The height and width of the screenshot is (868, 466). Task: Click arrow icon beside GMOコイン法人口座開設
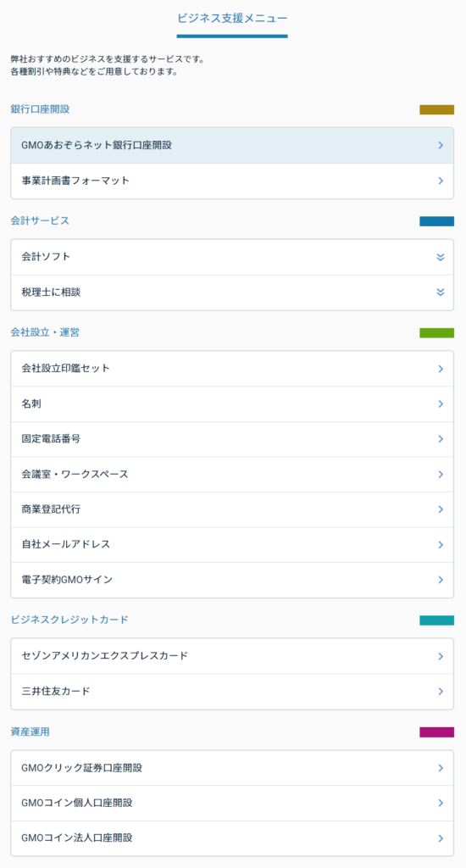point(441,838)
